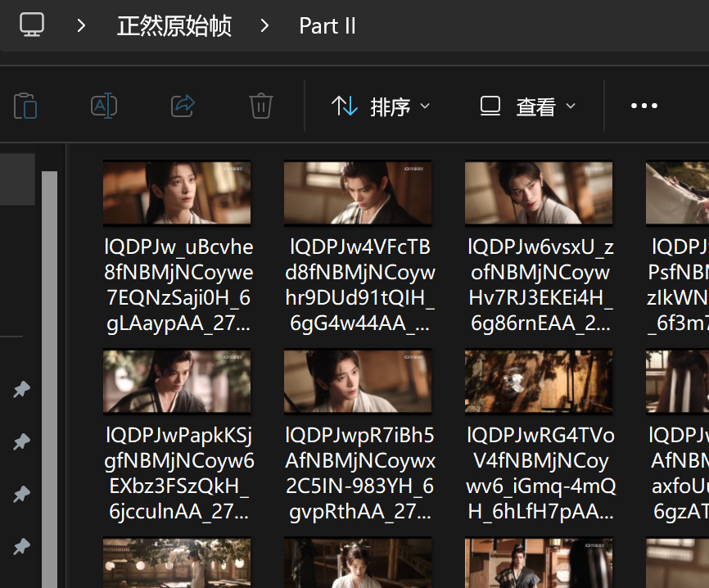The height and width of the screenshot is (588, 709).
Task: Click the navigation pane vertical scrollbar
Action: [50, 379]
